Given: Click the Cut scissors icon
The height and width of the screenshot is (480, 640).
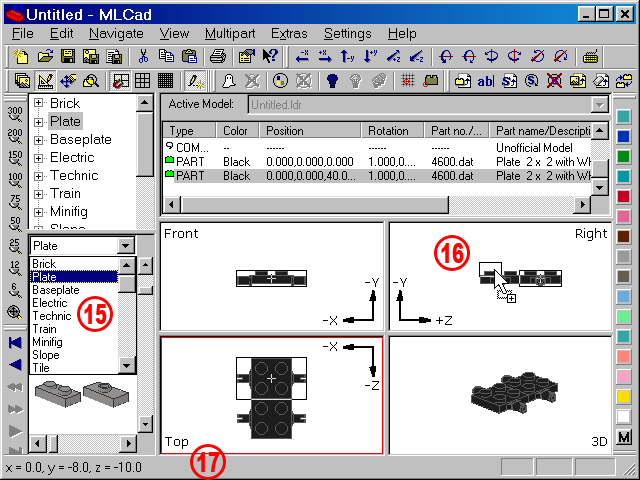Looking at the screenshot, I should coord(143,56).
